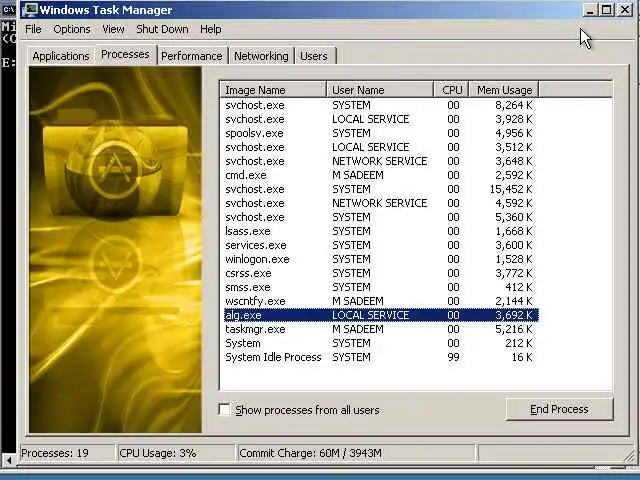Select svchost.exe using 3,512 K
Viewport: 640px width, 480px height.
381,147
